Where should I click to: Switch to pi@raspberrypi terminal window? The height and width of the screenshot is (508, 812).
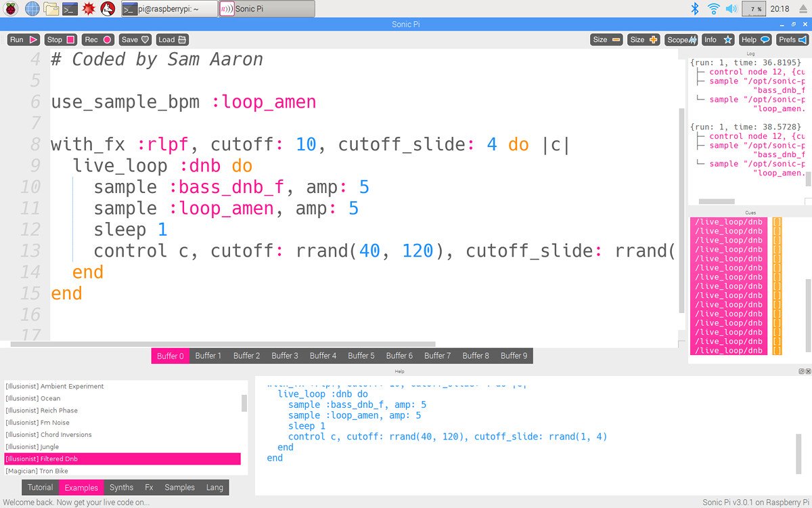169,9
